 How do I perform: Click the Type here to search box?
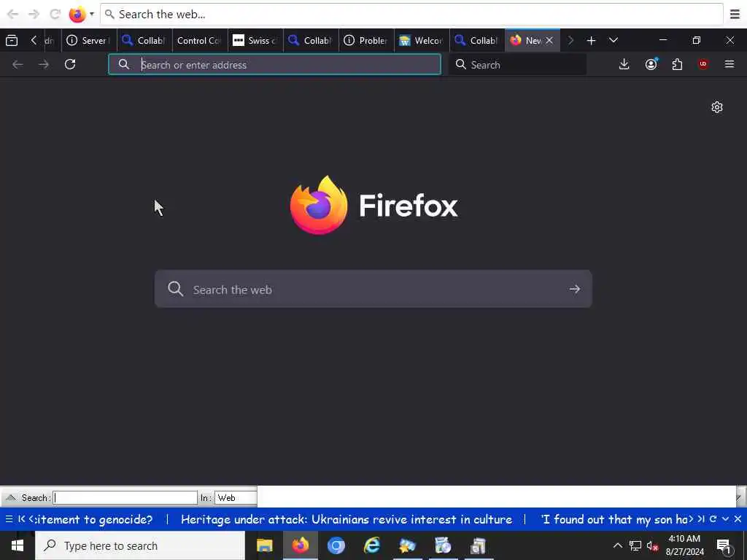pos(140,545)
